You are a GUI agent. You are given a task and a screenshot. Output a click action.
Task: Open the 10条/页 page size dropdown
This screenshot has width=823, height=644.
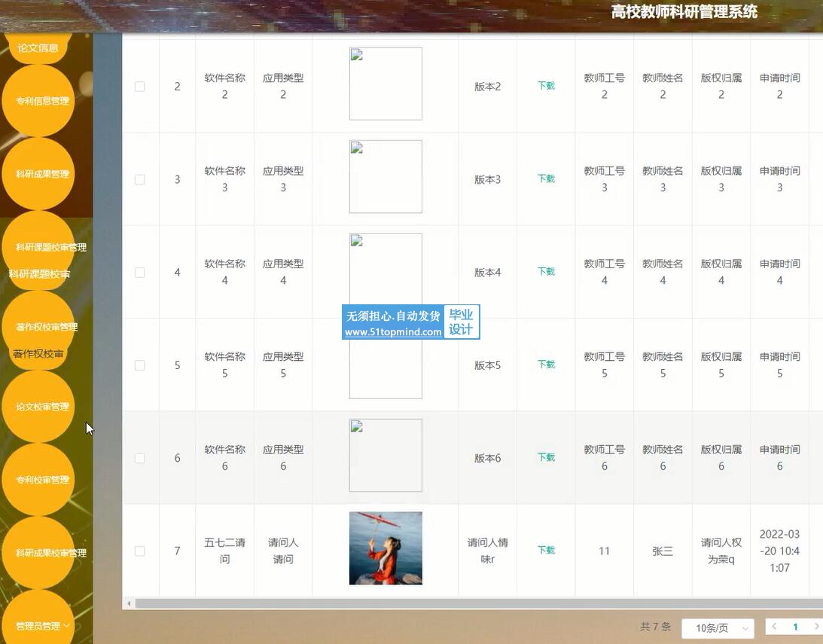coord(718,627)
